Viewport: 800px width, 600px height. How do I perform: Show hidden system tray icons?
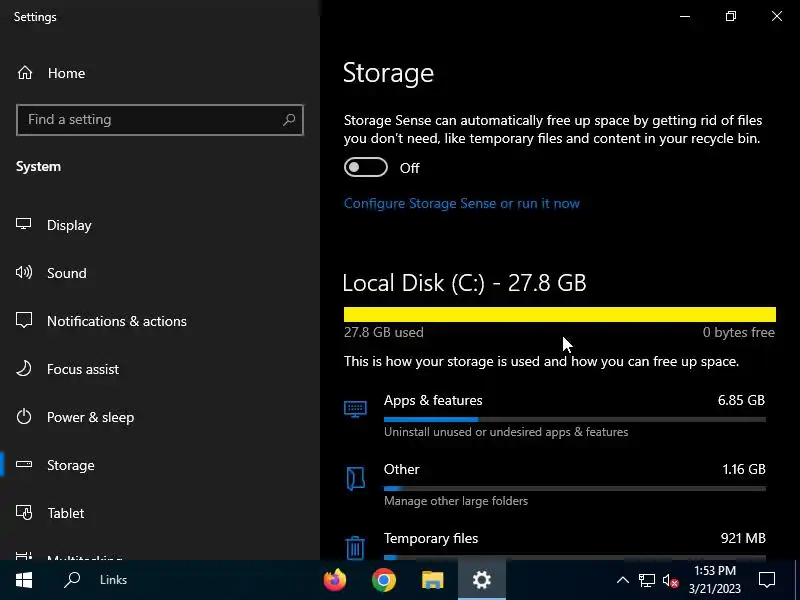(x=622, y=580)
